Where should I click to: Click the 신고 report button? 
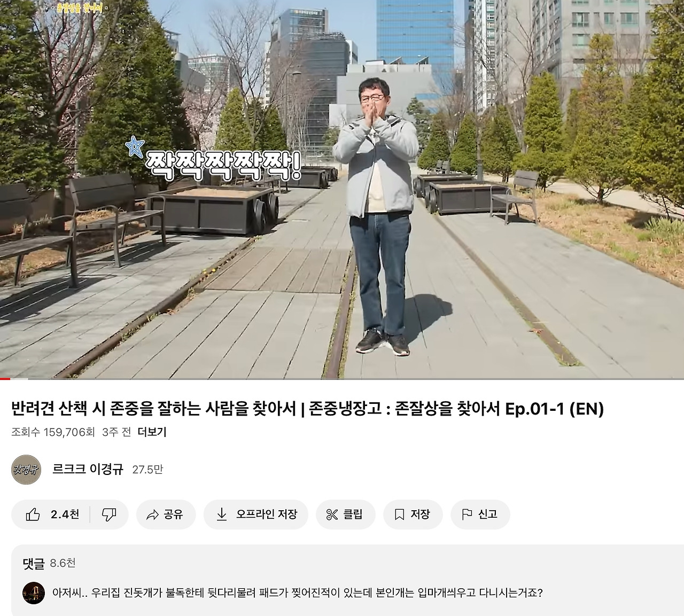point(480,514)
